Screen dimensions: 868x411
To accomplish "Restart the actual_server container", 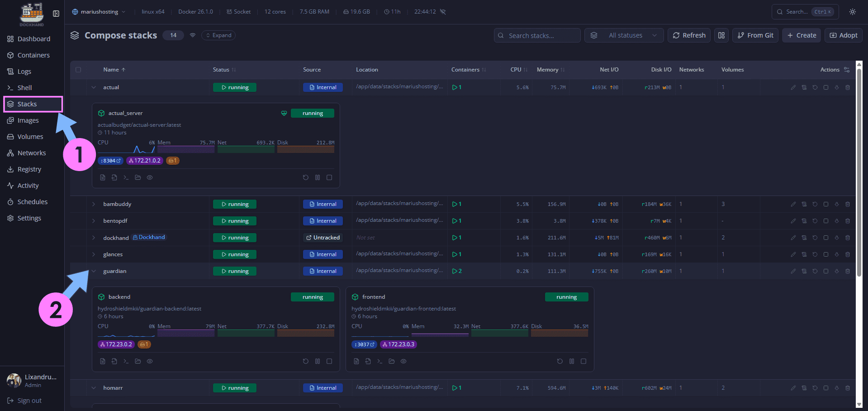I will click(306, 177).
